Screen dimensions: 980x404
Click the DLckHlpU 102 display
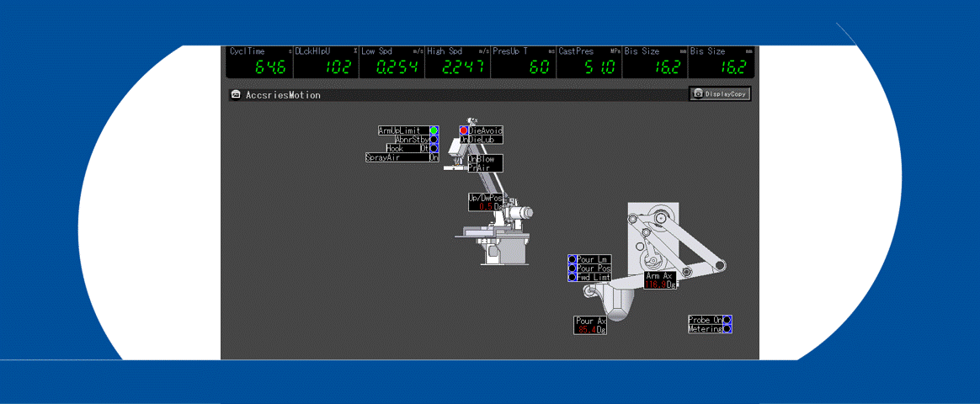(x=326, y=62)
